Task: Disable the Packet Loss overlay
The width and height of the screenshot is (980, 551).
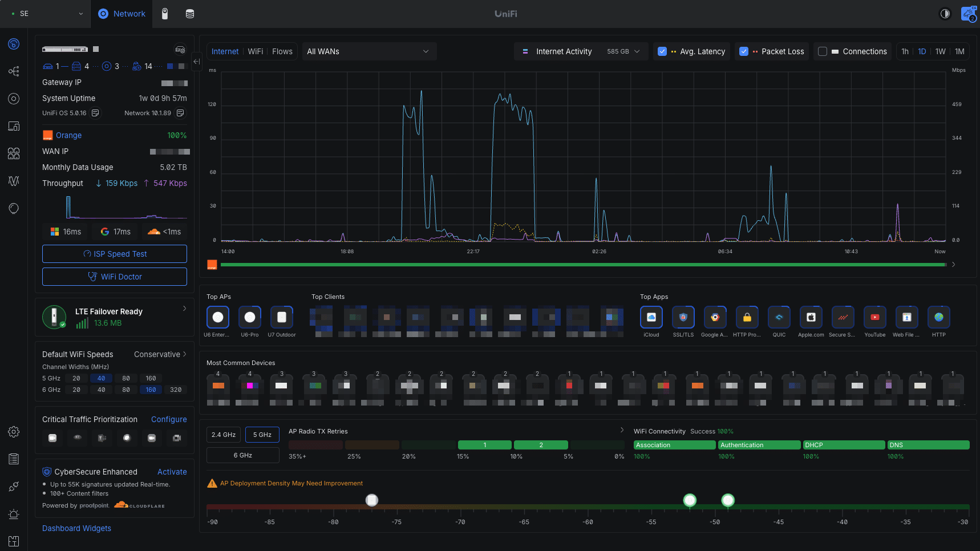Action: (x=744, y=51)
